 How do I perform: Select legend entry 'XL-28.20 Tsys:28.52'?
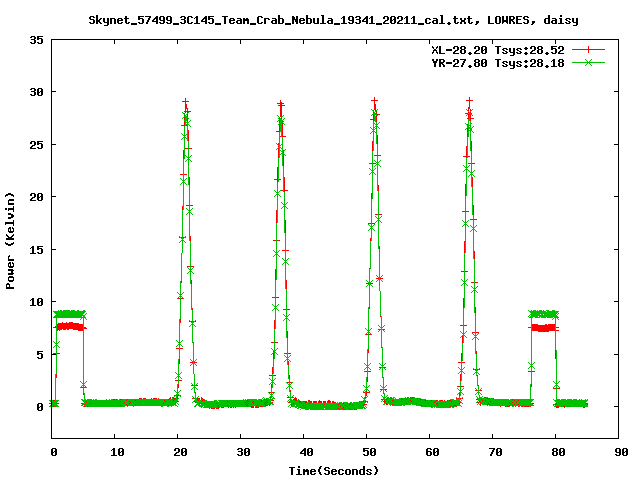coord(498,50)
